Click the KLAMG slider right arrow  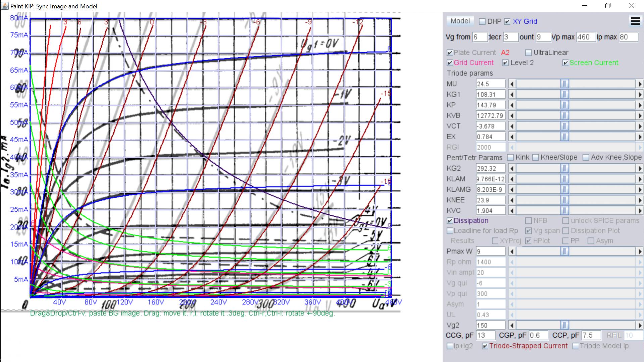point(640,190)
